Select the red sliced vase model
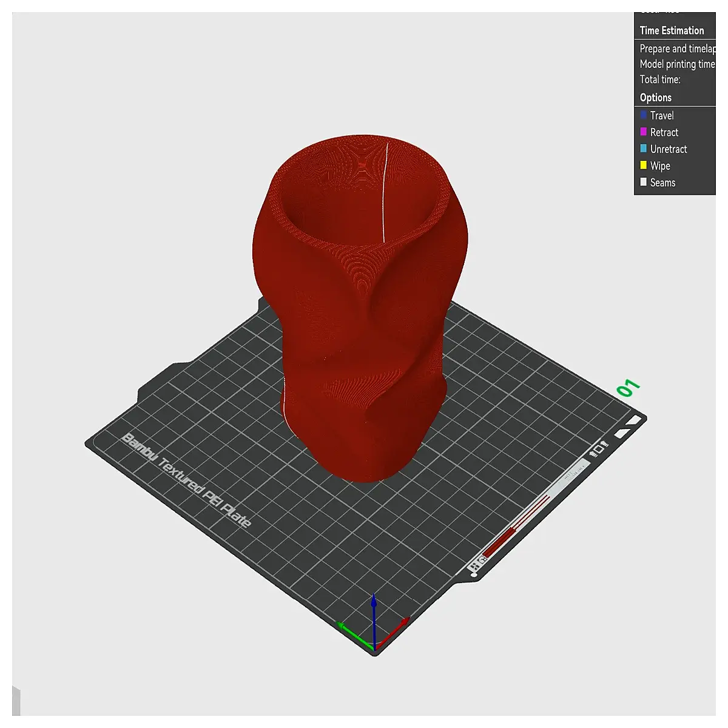728x728 pixels. (360, 309)
